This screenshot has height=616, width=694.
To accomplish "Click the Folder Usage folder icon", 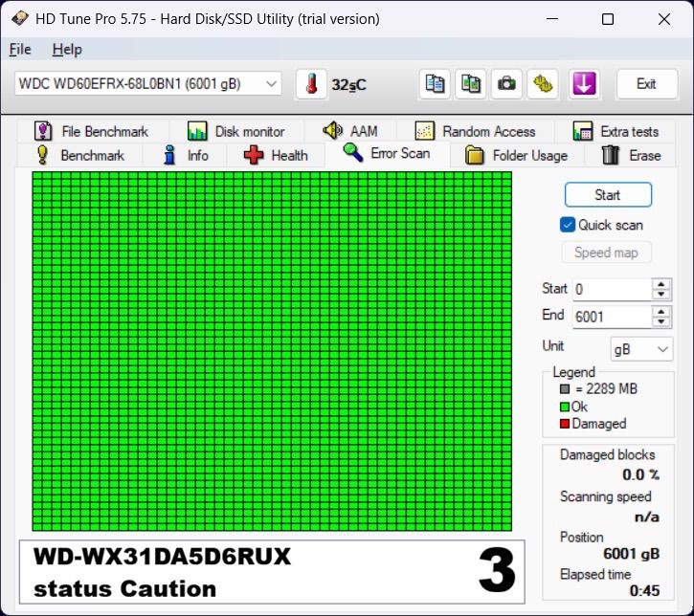I will (474, 155).
